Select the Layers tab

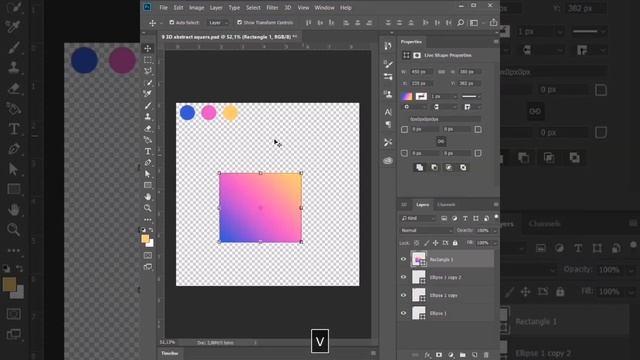click(x=422, y=205)
